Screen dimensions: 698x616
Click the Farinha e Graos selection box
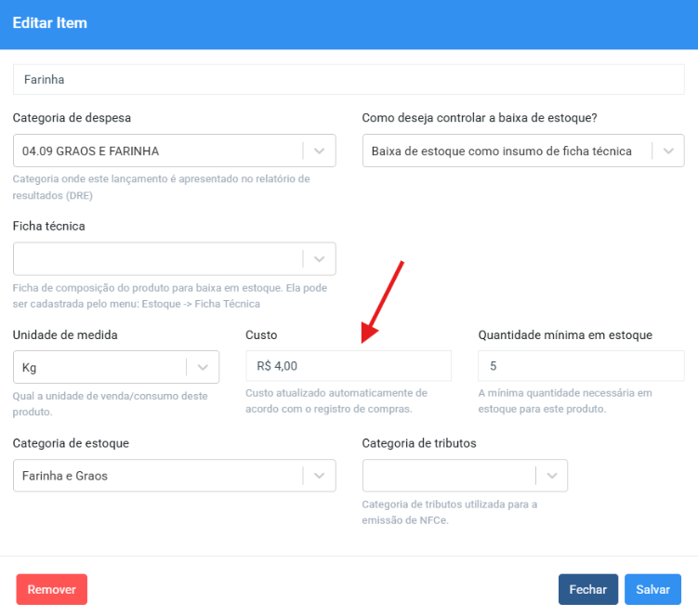158,476
